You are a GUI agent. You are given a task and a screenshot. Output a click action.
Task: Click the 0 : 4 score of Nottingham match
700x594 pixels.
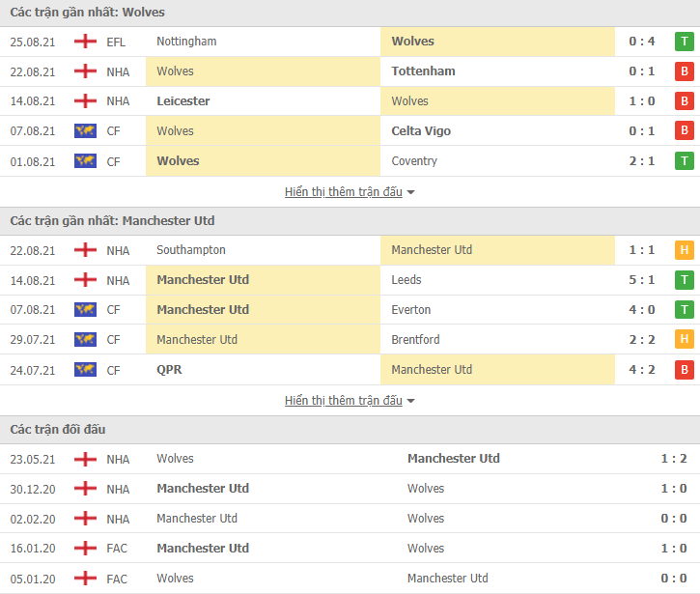click(x=641, y=42)
